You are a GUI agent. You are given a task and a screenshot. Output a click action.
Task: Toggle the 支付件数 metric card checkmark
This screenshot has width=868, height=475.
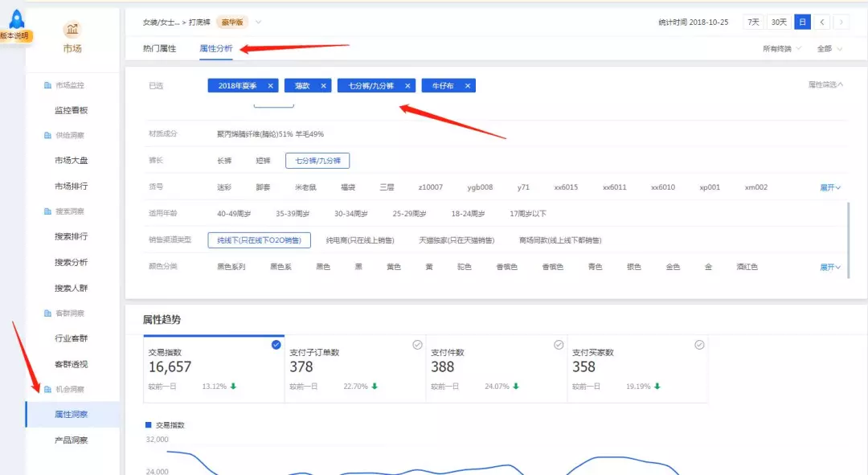pyautogui.click(x=559, y=345)
